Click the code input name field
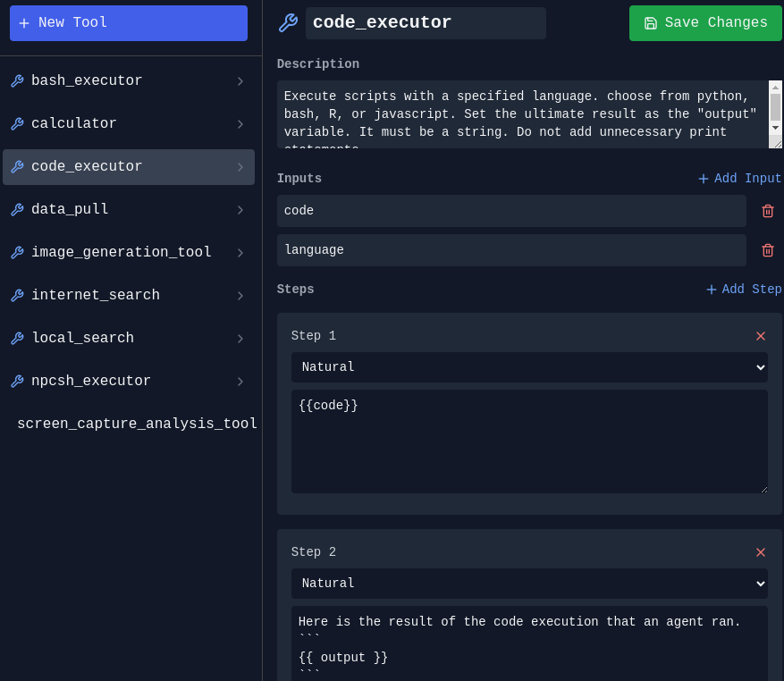Image resolution: width=784 pixels, height=681 pixels. (x=511, y=211)
